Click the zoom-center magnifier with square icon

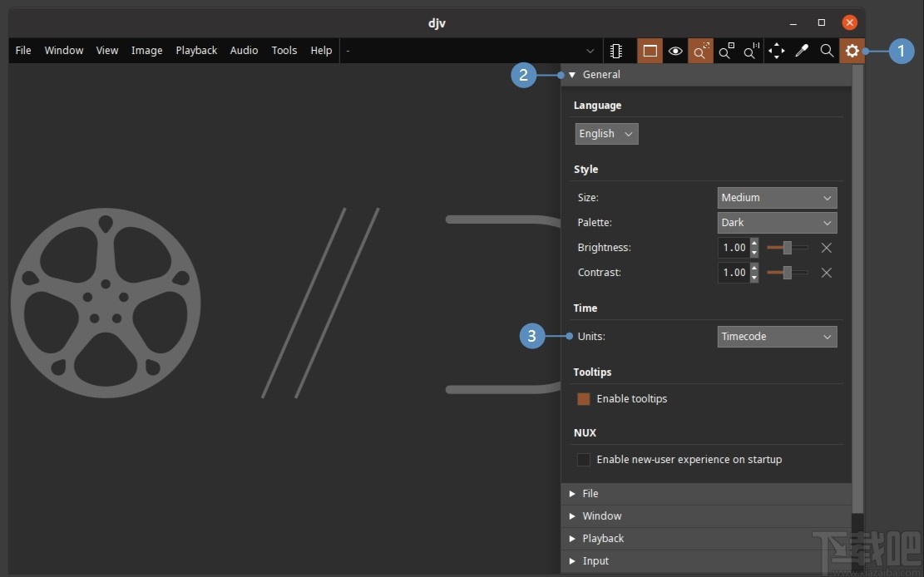tap(726, 51)
